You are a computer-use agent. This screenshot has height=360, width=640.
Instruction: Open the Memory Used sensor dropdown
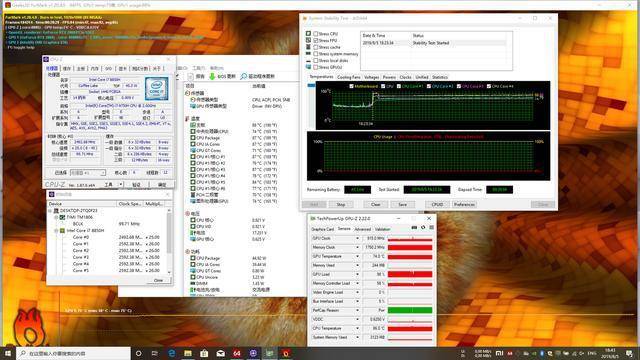coord(358,265)
